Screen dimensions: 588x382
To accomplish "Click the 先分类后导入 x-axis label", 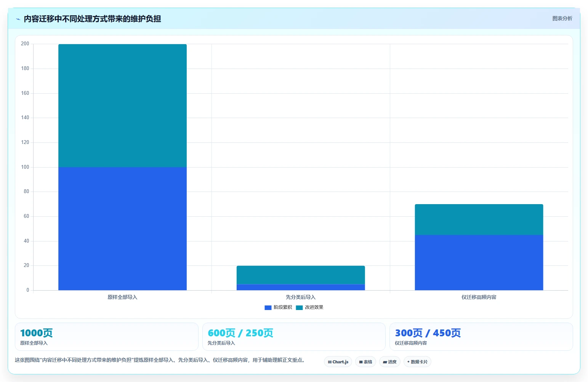I will point(301,297).
